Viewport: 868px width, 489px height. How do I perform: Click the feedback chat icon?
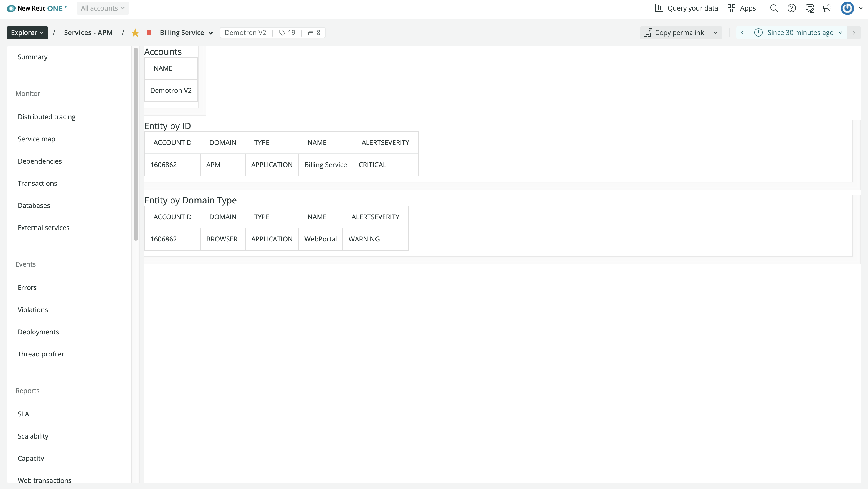[x=809, y=8]
